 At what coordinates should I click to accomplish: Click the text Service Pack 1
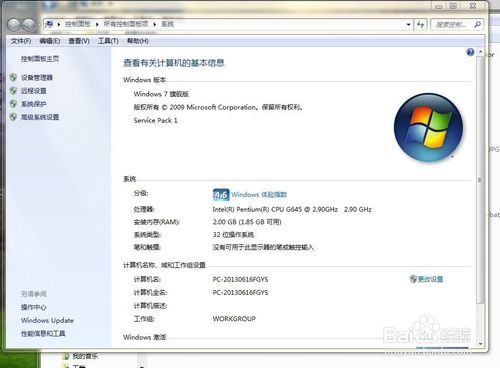[x=156, y=120]
